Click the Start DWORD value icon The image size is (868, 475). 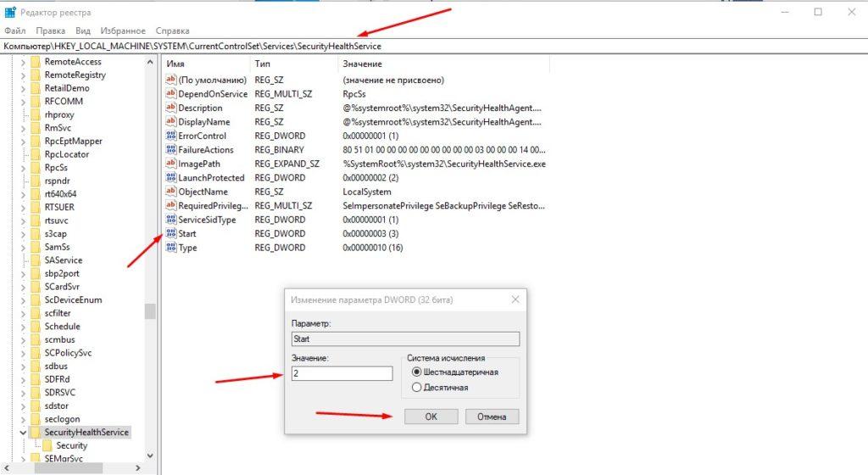coord(170,233)
